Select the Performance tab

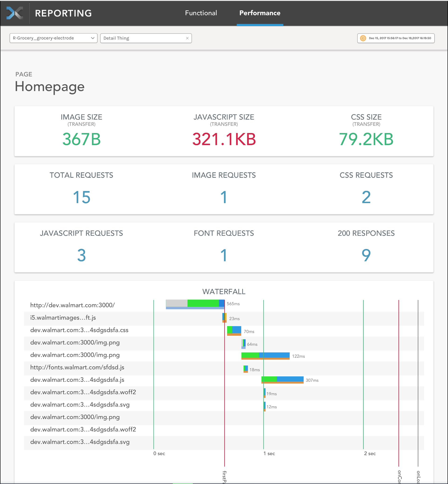(x=260, y=13)
